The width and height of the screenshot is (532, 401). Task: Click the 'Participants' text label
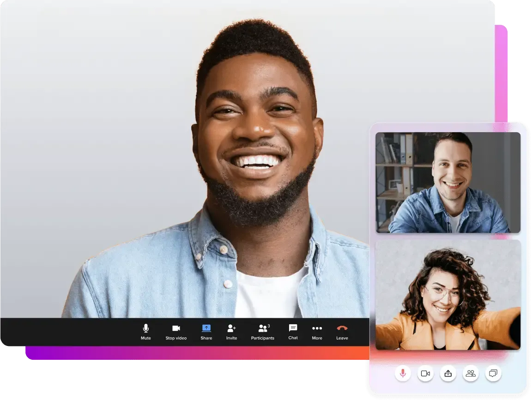[263, 338]
